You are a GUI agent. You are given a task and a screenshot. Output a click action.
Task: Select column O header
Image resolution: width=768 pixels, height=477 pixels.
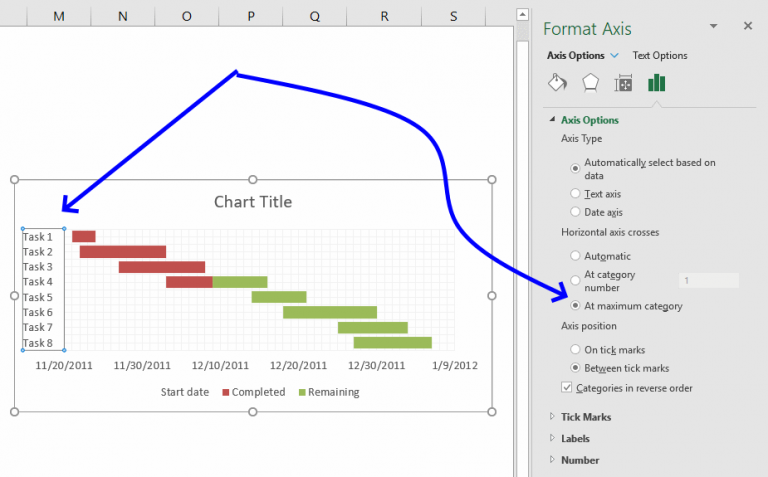[187, 16]
